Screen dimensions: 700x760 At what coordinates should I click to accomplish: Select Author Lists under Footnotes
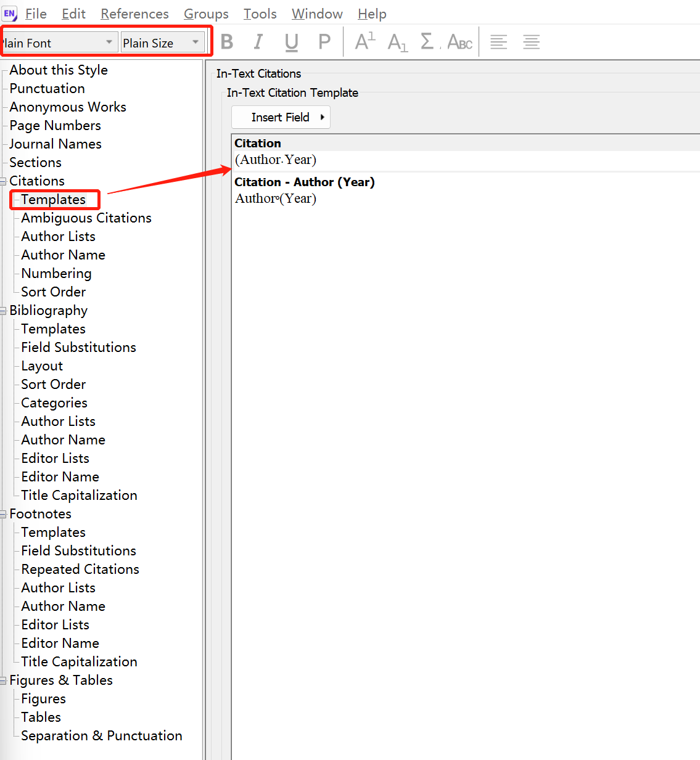click(58, 588)
